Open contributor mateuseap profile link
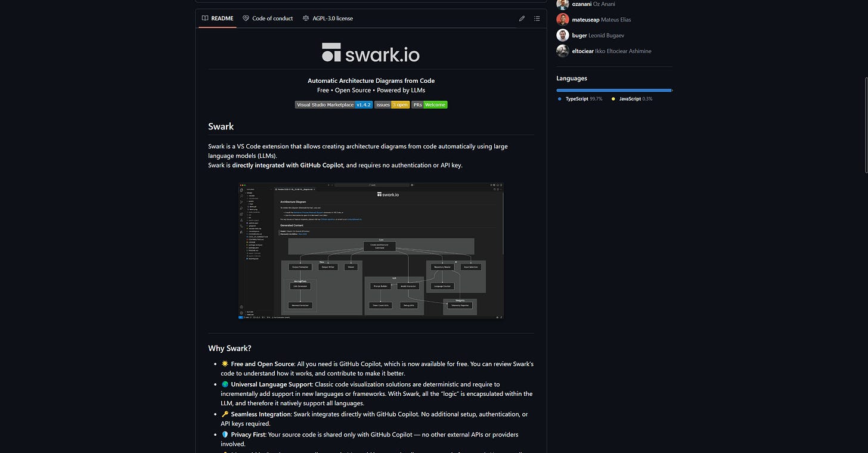This screenshot has height=453, width=868. click(x=601, y=20)
